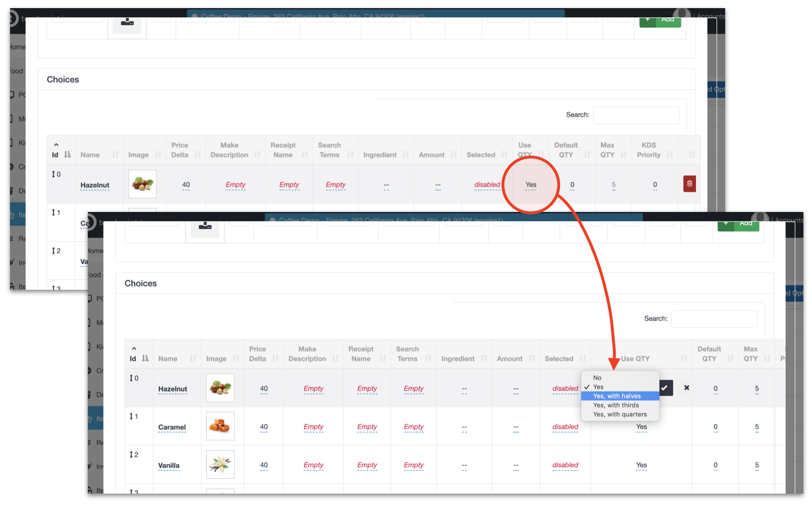Edit Hazelnut's Search Terms 'Empty' in front window
The height and width of the screenshot is (507, 812).
pos(413,389)
